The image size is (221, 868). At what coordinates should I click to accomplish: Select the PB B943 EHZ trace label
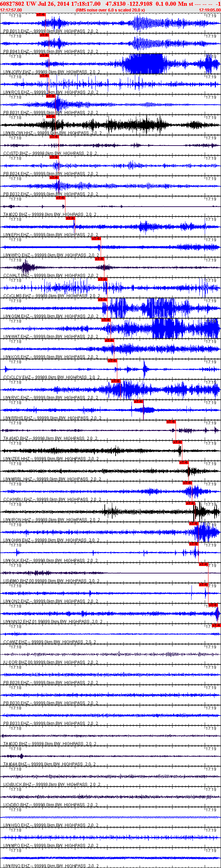tap(51, 52)
